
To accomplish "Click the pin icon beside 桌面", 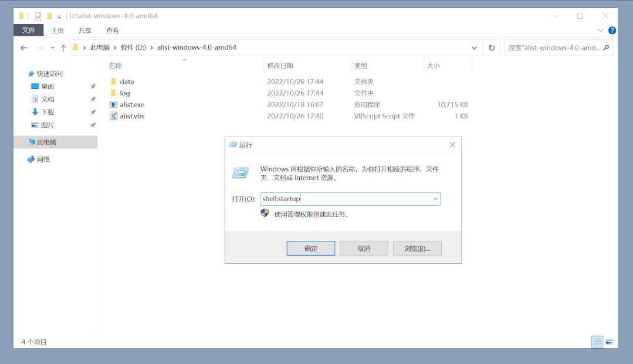I will click(93, 86).
